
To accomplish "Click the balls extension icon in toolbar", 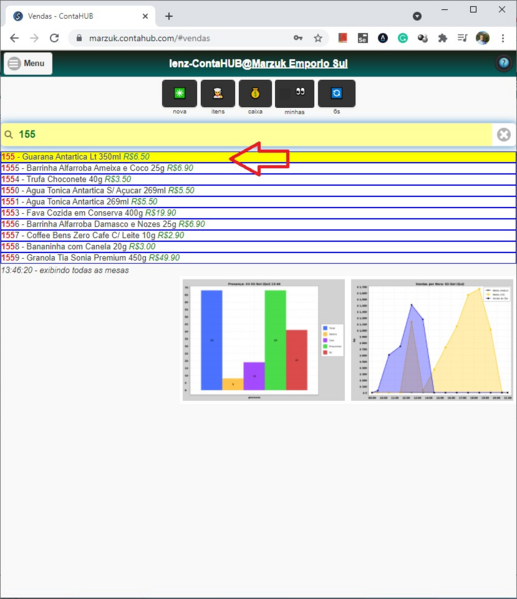I will click(x=423, y=38).
